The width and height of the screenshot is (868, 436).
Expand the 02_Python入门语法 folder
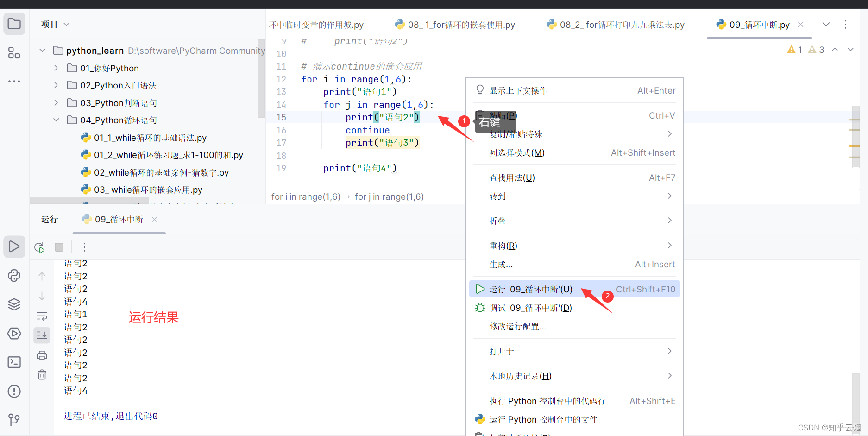point(56,85)
